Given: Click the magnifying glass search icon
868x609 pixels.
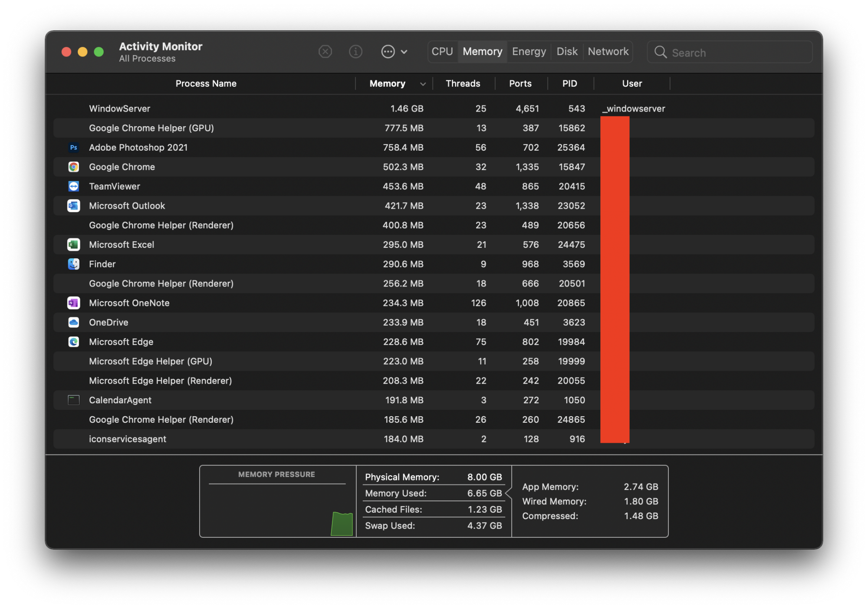Looking at the screenshot, I should point(661,52).
